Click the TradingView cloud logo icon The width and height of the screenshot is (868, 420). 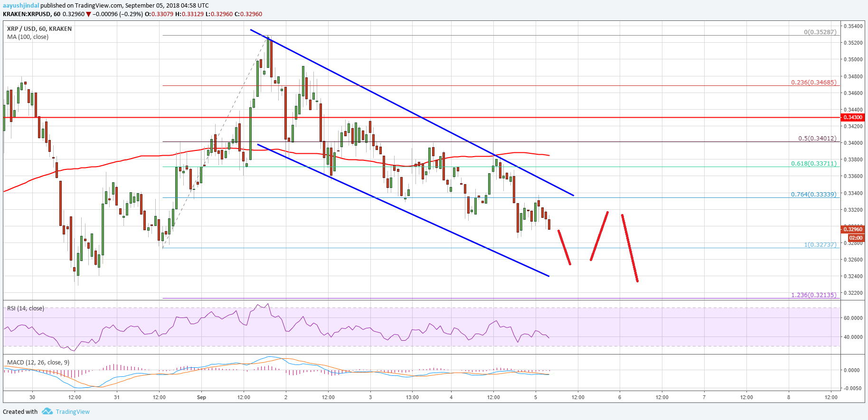point(47,411)
